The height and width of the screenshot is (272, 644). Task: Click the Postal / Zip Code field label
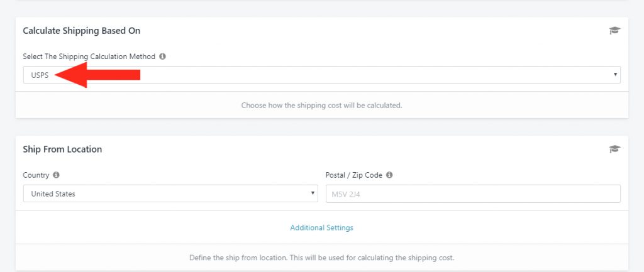point(354,175)
